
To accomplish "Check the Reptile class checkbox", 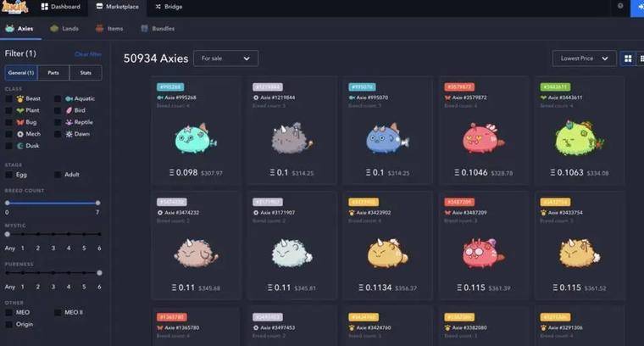I will 58,122.
